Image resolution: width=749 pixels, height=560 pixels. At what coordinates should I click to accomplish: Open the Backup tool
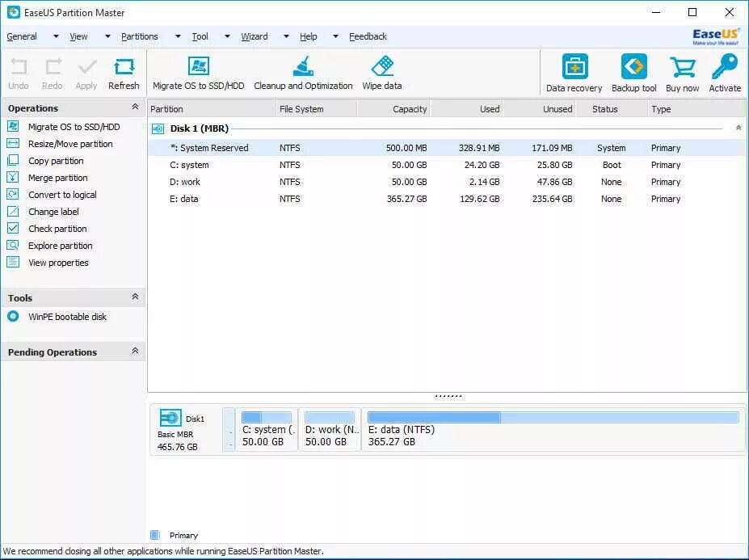(634, 73)
